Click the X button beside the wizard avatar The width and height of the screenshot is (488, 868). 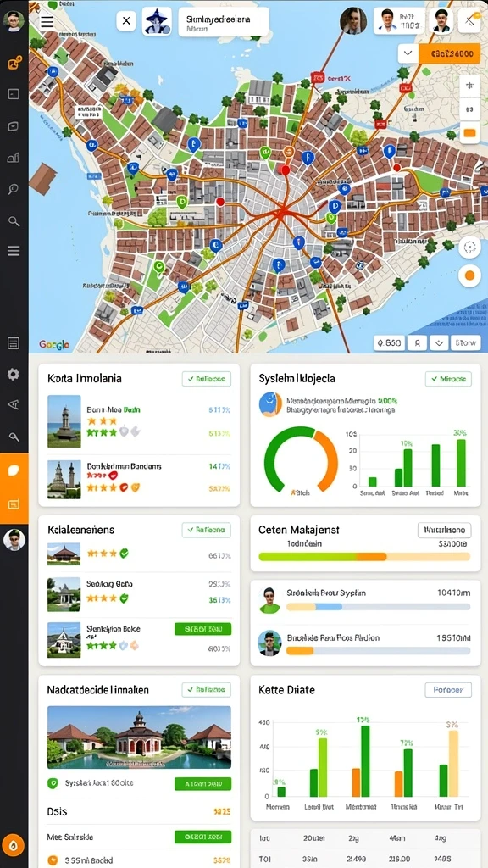click(126, 21)
